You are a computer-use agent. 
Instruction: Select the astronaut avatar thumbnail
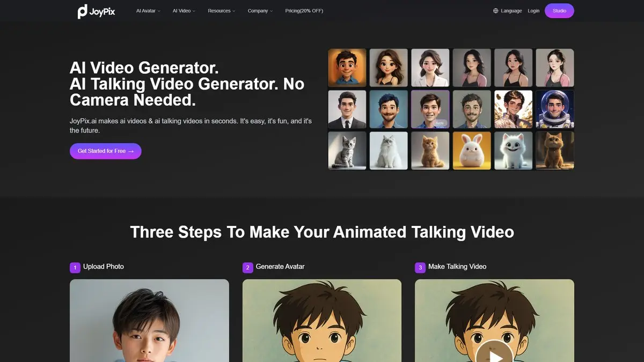[x=555, y=109]
